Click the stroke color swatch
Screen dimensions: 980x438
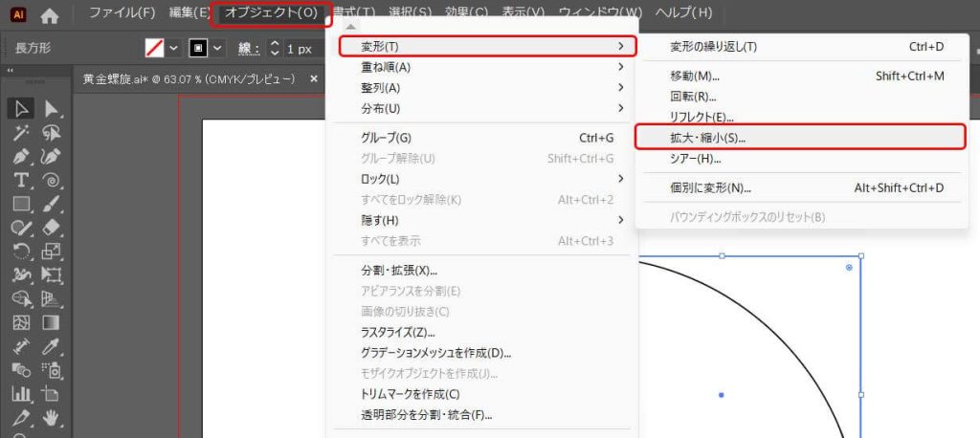[199, 48]
